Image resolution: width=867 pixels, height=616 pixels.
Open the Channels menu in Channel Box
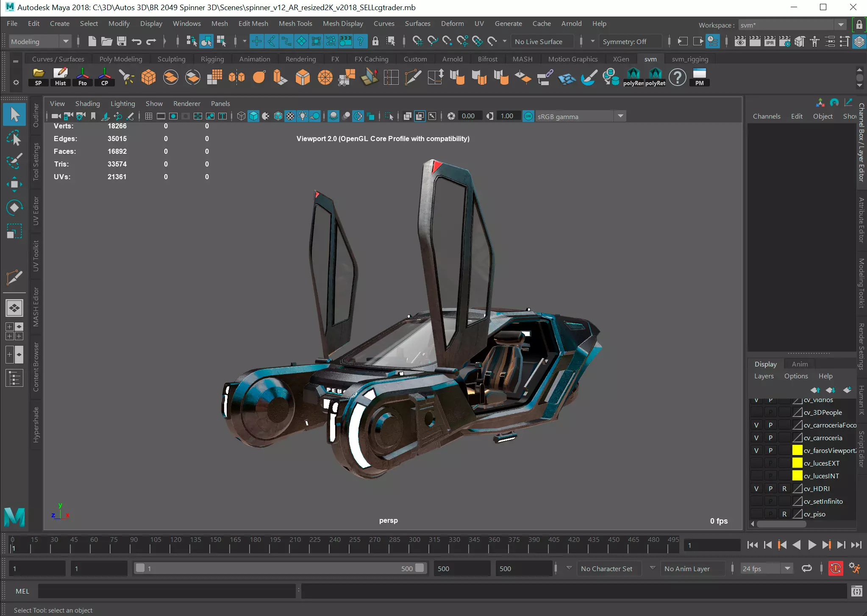tap(767, 116)
